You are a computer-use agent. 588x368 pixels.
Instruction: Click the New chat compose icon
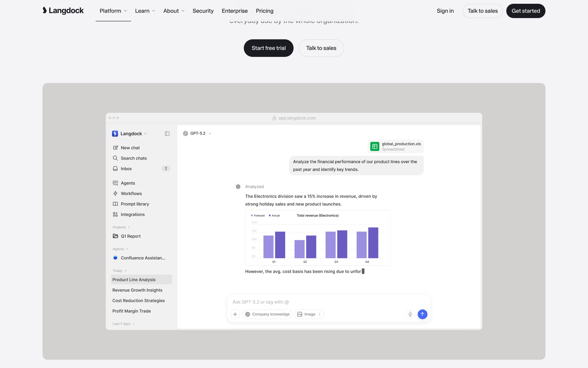coord(115,148)
